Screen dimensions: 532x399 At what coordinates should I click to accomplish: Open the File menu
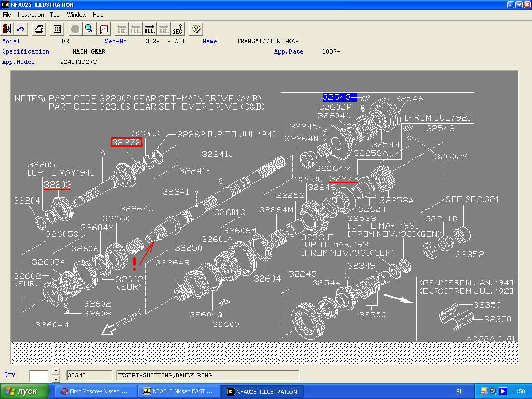click(x=7, y=15)
